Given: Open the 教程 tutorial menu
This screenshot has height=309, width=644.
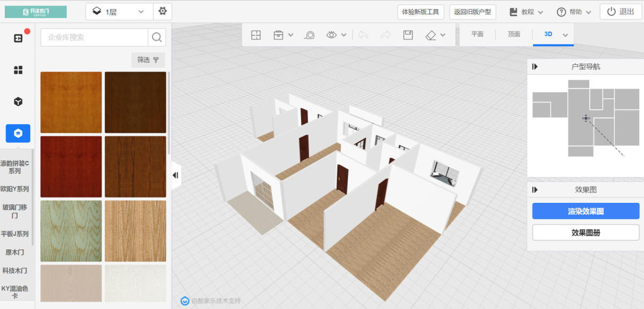Looking at the screenshot, I should pyautogui.click(x=526, y=12).
